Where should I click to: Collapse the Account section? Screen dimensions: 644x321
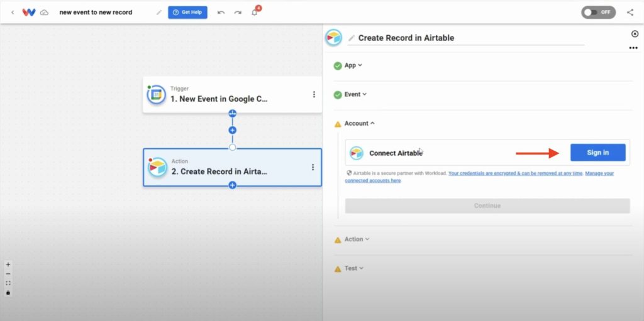(359, 123)
